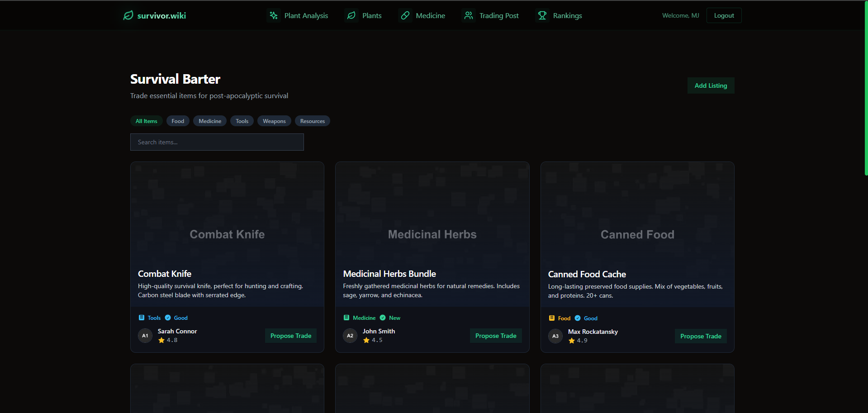
Task: Click the Combat Knife description text
Action: (221, 290)
